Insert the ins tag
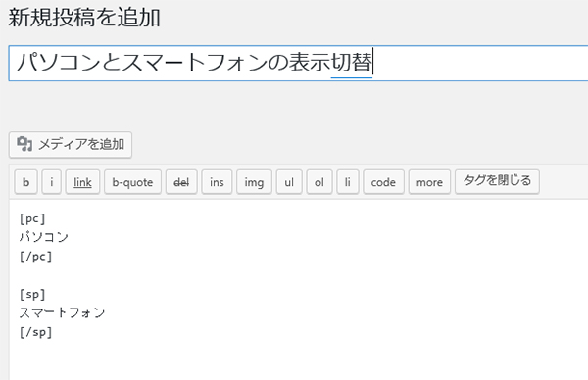588x380 pixels. click(x=217, y=182)
